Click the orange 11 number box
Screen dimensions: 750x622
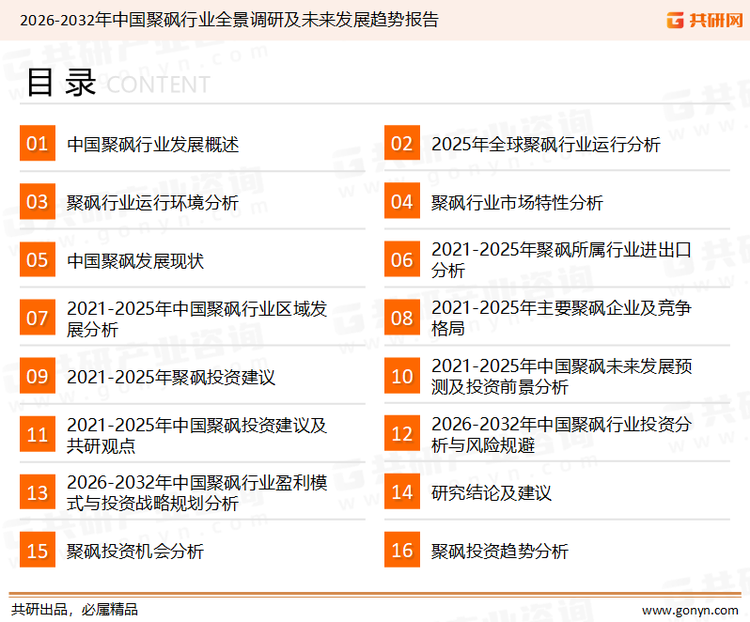(37, 434)
